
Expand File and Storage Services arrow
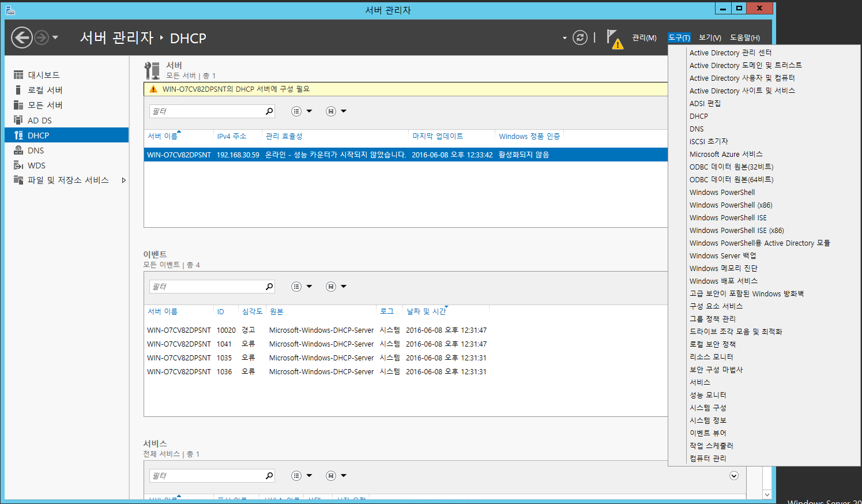pos(123,180)
